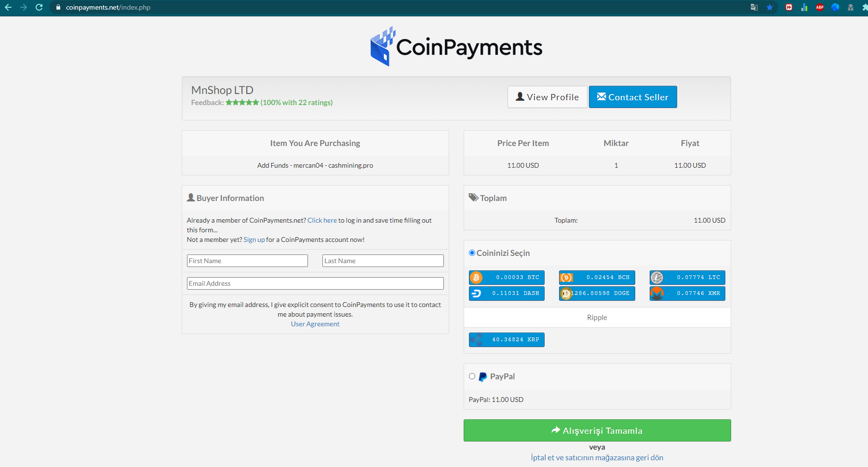This screenshot has width=868, height=467.
Task: Click the CoinPayments logo
Action: (456, 47)
